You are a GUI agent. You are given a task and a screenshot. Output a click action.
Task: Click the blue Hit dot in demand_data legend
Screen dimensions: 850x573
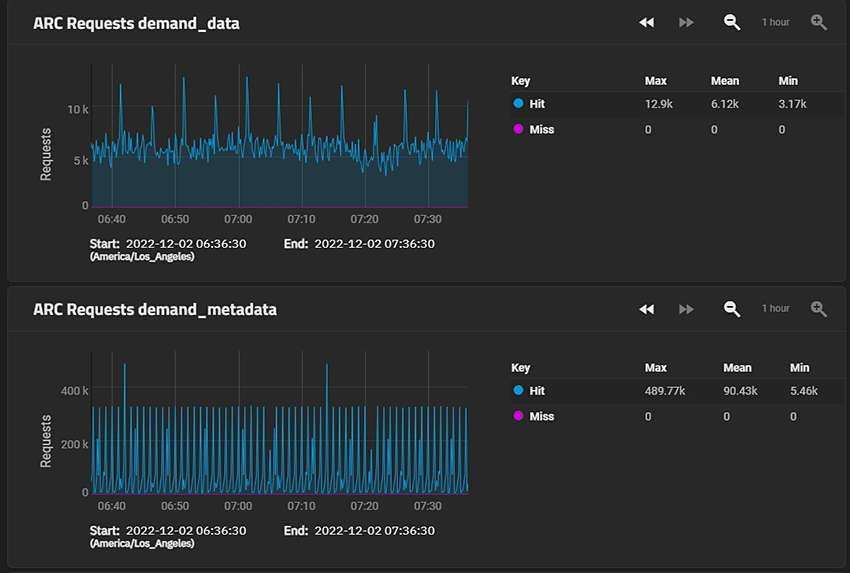click(x=518, y=103)
